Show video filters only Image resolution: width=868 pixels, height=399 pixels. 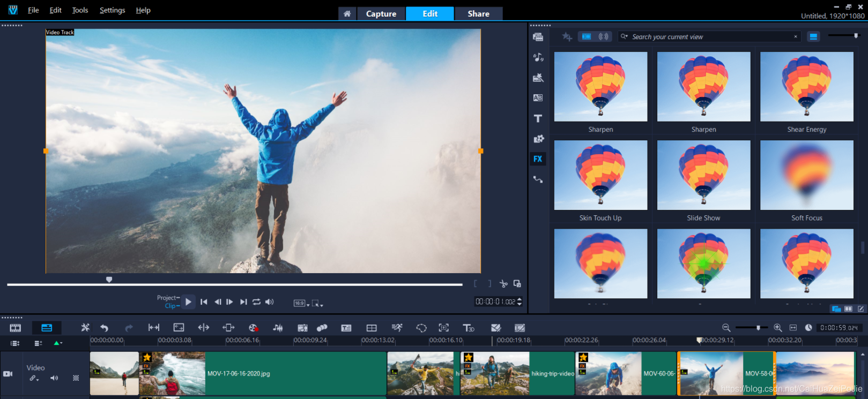[x=587, y=36]
